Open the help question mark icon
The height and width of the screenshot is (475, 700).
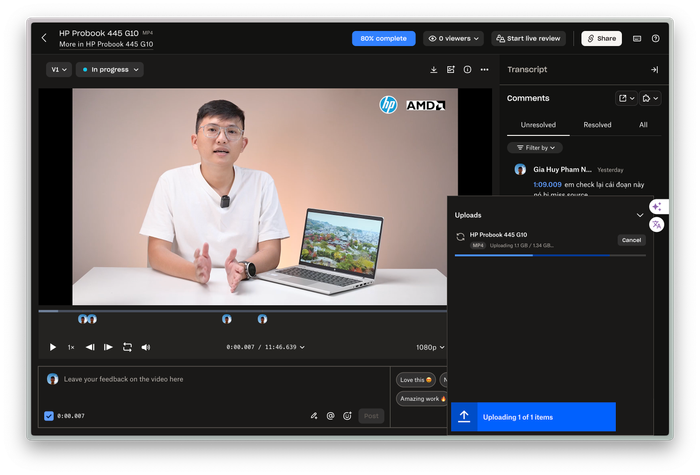tap(655, 38)
